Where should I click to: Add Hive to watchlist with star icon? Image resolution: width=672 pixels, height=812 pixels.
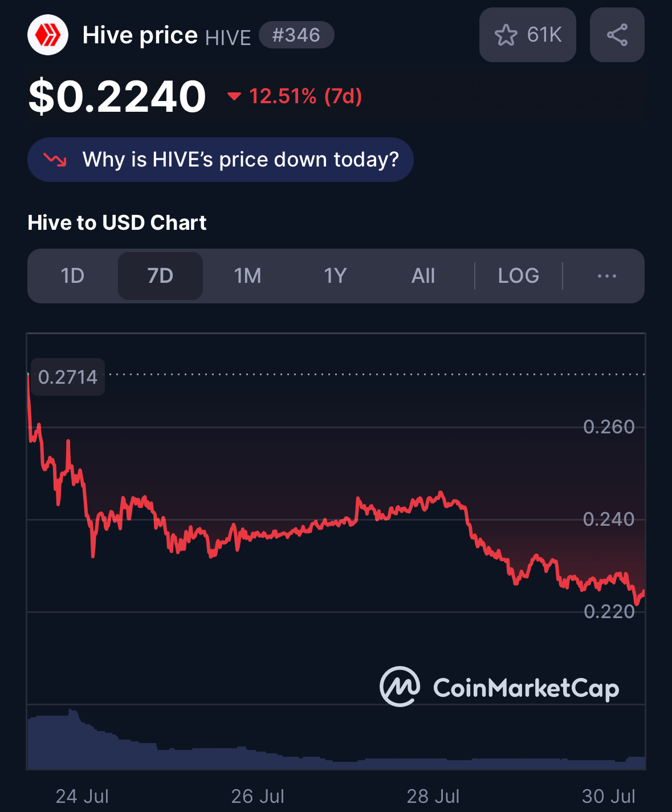tap(506, 35)
